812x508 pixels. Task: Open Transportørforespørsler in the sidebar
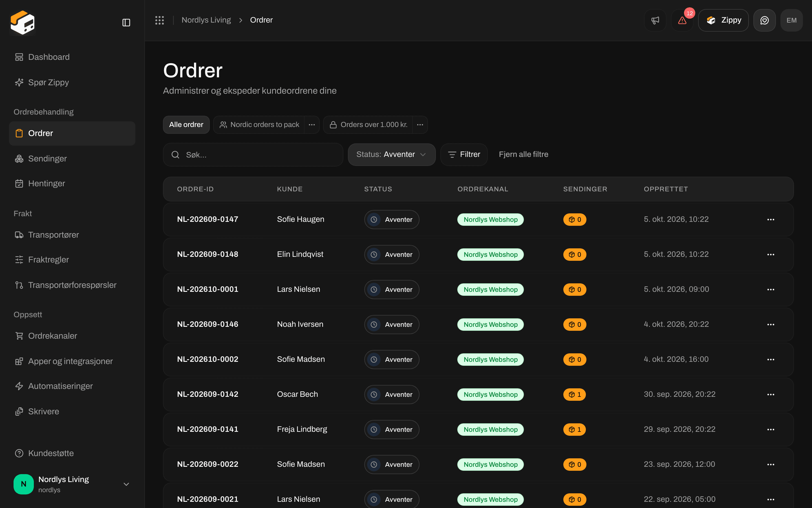[72, 285]
